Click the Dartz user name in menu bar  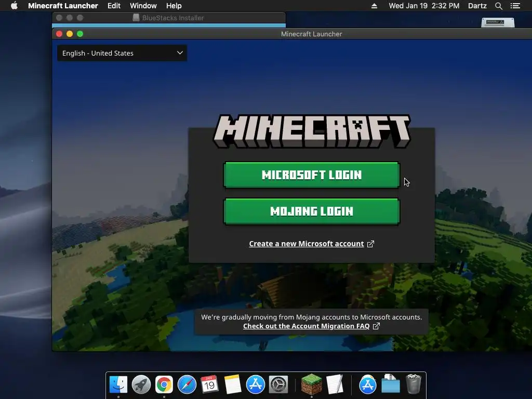pyautogui.click(x=477, y=6)
